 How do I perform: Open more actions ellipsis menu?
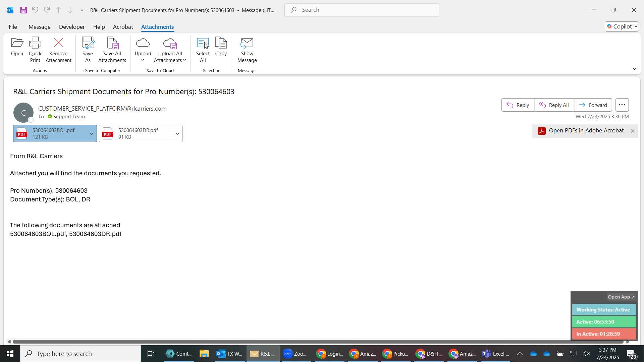click(x=622, y=105)
